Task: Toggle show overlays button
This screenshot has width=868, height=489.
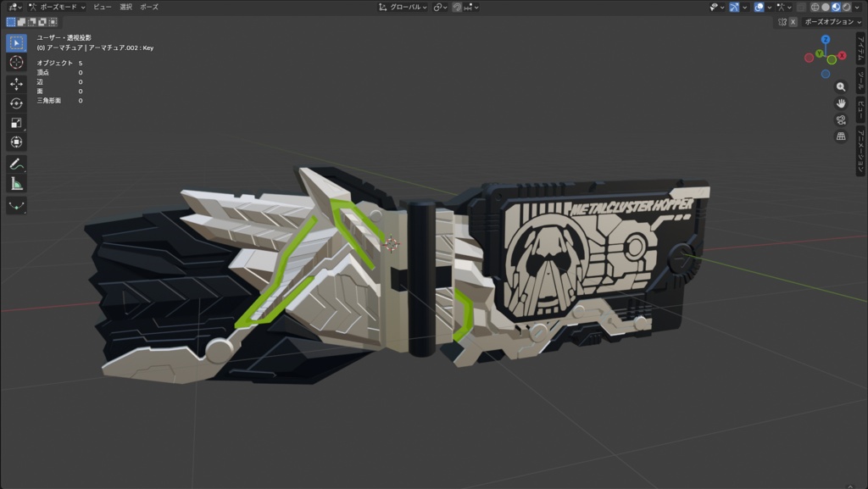Action: coord(759,7)
